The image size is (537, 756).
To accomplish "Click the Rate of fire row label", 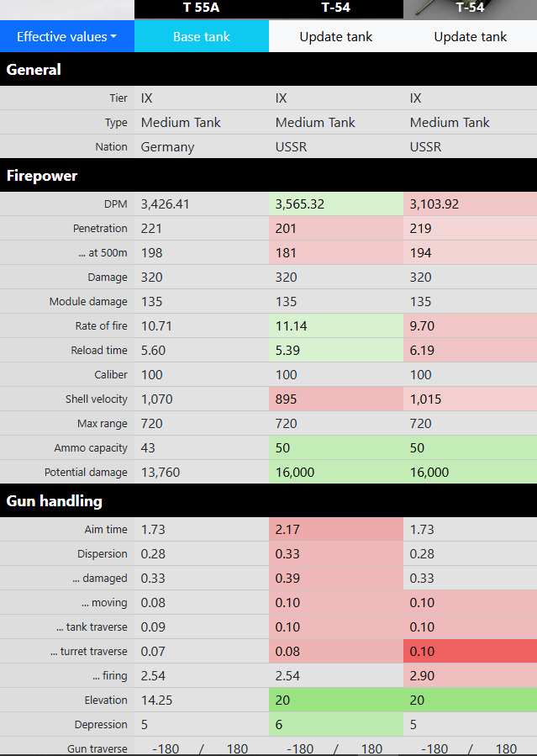I will point(101,326).
